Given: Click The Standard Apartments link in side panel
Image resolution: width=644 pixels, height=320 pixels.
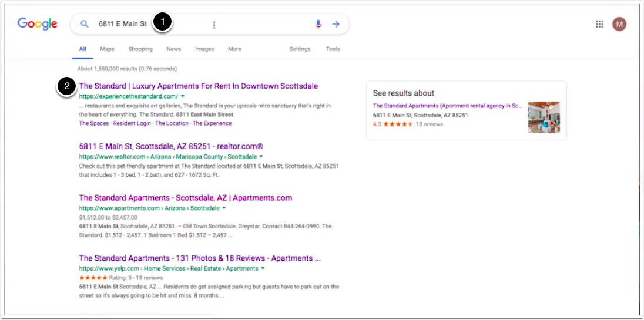Looking at the screenshot, I should click(x=448, y=106).
